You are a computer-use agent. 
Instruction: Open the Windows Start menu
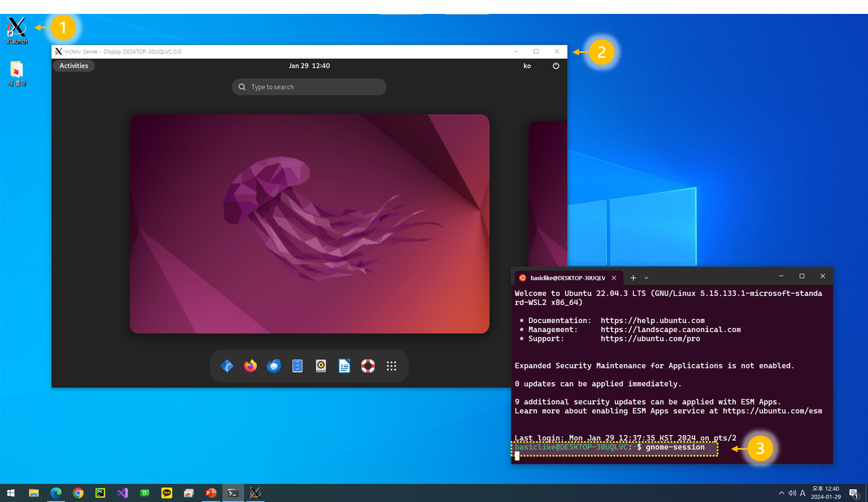(x=11, y=493)
